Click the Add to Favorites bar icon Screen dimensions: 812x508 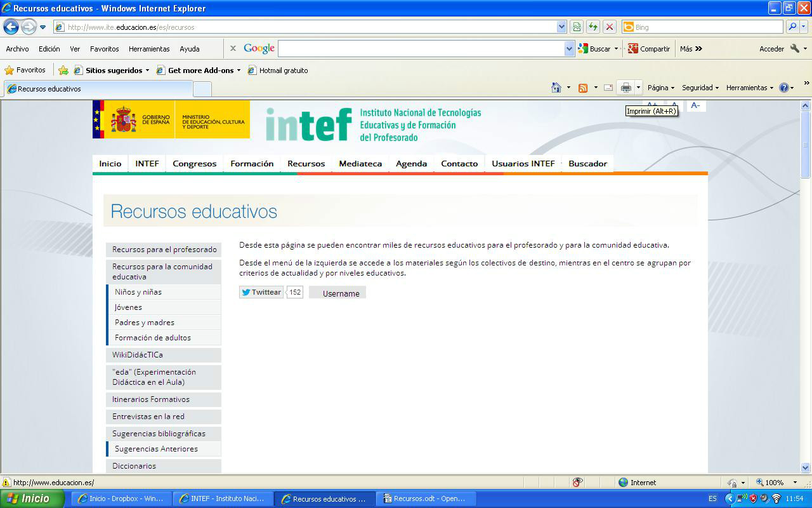tap(63, 70)
